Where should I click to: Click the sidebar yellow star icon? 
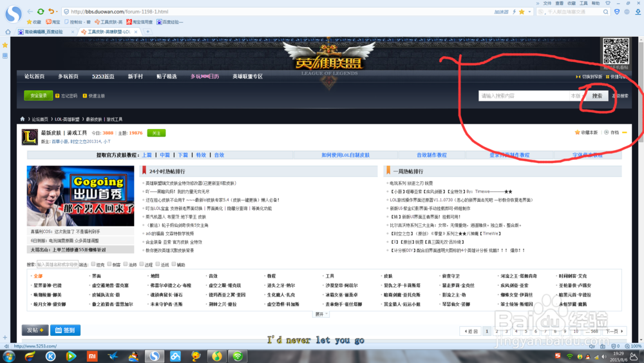tap(5, 44)
